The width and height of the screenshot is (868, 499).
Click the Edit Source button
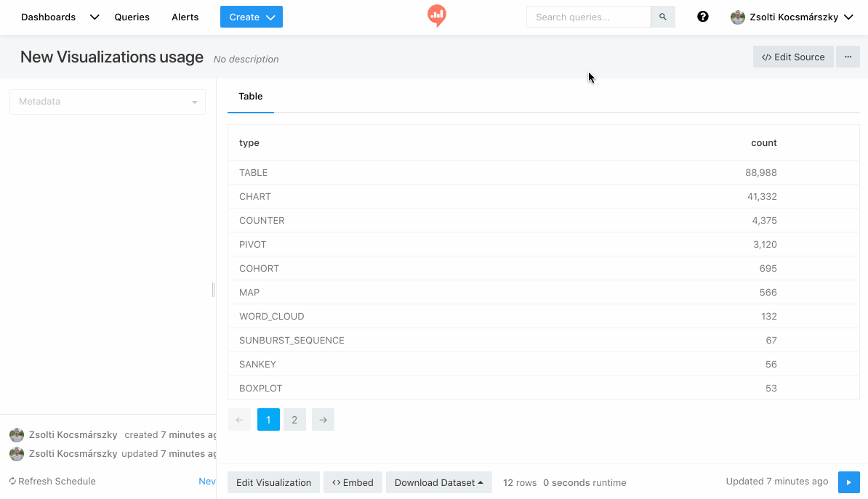point(792,56)
